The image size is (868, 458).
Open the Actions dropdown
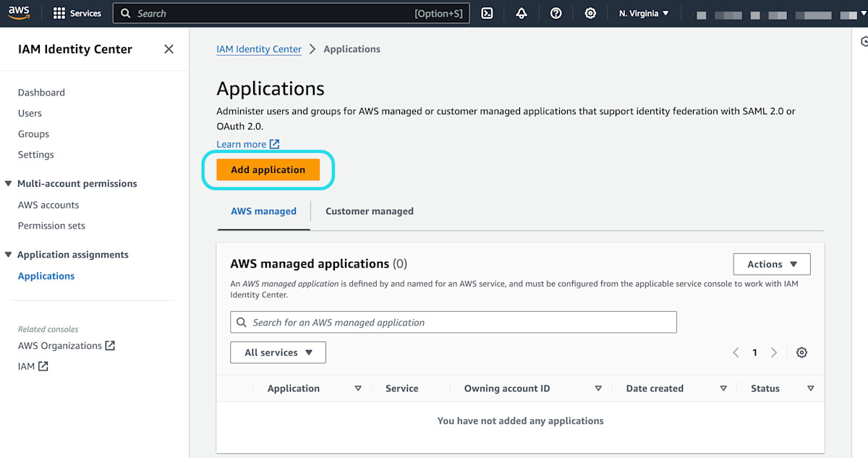(772, 264)
